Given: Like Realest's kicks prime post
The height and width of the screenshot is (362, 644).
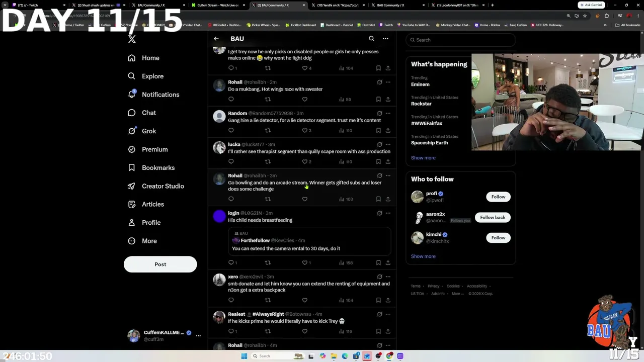Looking at the screenshot, I should click(x=304, y=331).
